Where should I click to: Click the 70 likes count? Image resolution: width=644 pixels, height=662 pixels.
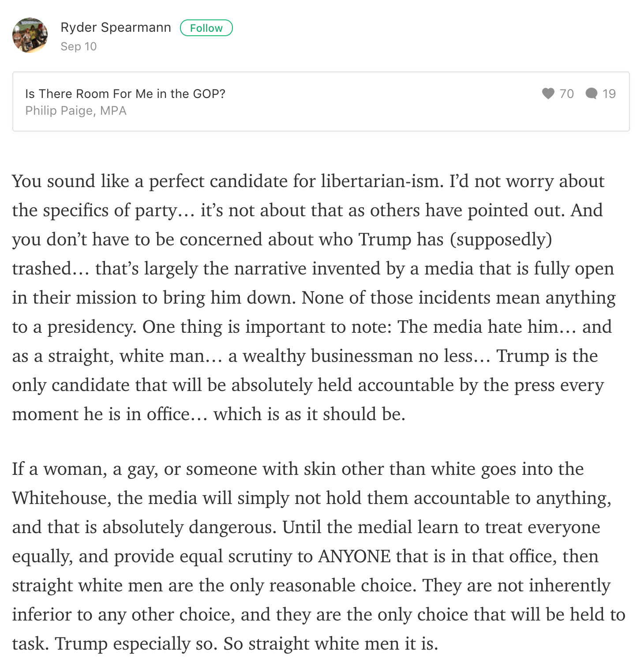pyautogui.click(x=566, y=94)
